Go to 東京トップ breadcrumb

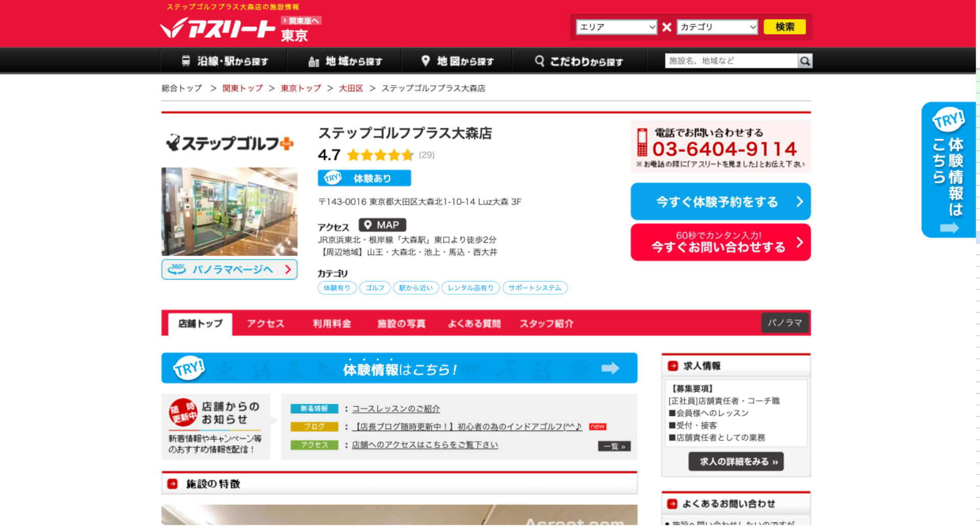tap(301, 88)
